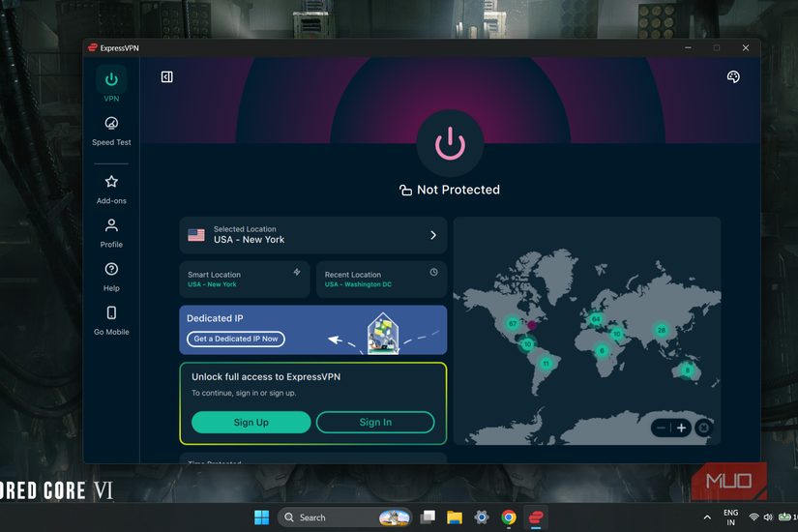Open Help from the sidebar
This screenshot has width=798, height=532.
pyautogui.click(x=111, y=277)
